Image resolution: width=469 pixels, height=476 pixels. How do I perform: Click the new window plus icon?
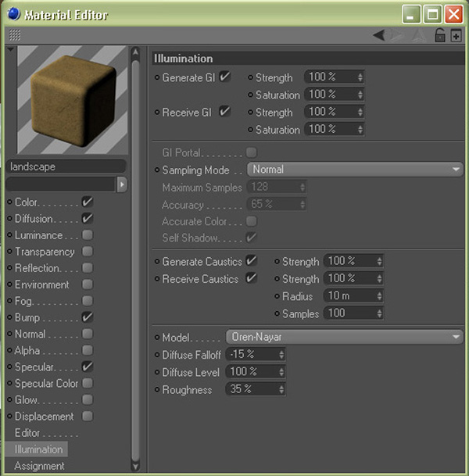[x=456, y=35]
